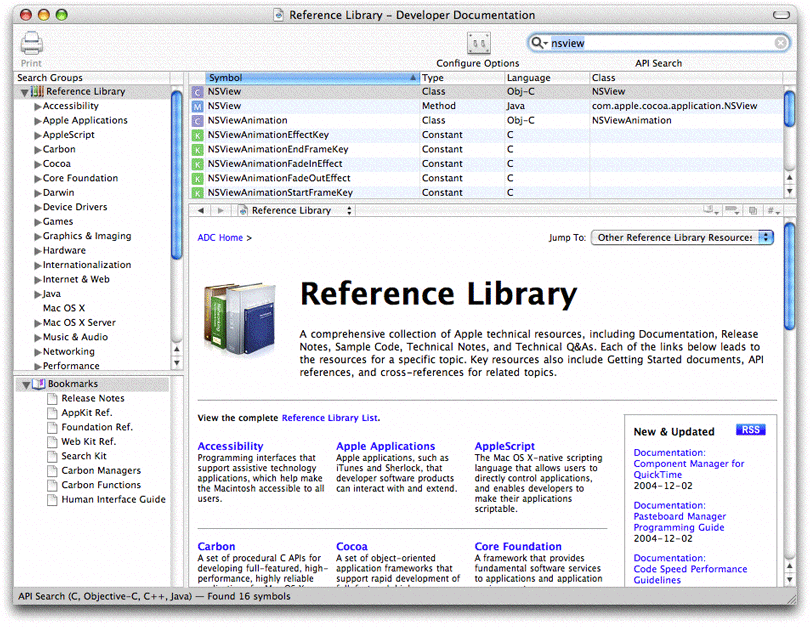Go back with the left arrow

coord(201,211)
